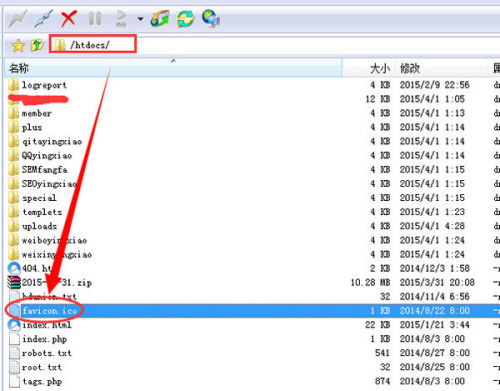The height and width of the screenshot is (391, 500).
Task: Click the Play transfer icon
Action: point(121,18)
